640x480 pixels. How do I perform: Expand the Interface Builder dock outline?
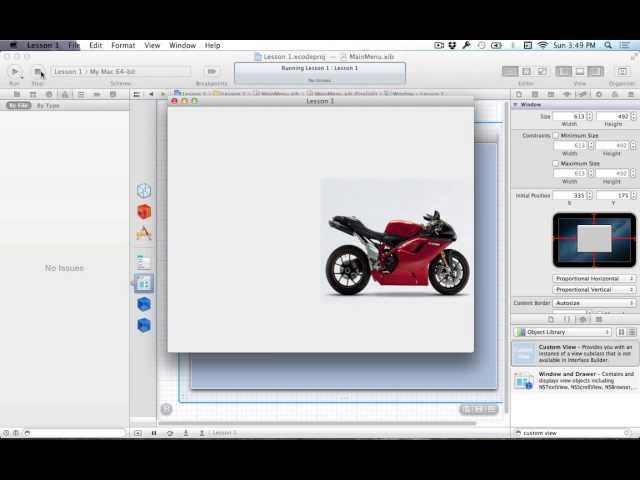pos(167,409)
